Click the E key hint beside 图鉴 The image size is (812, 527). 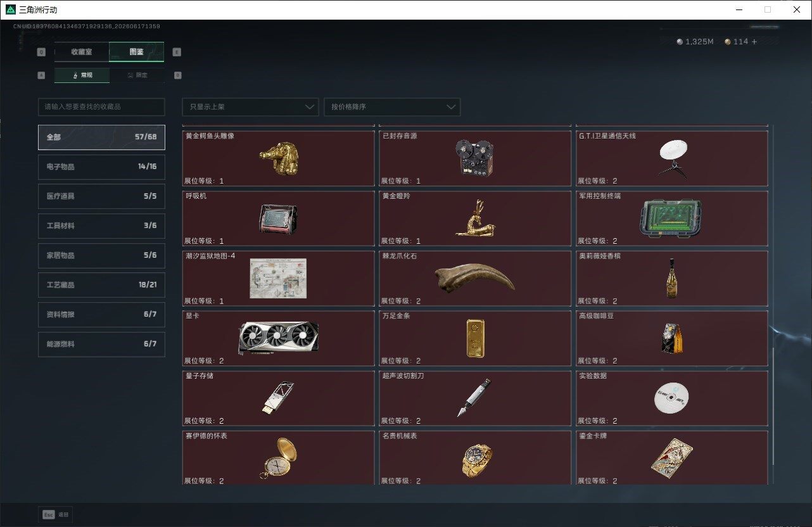(177, 52)
